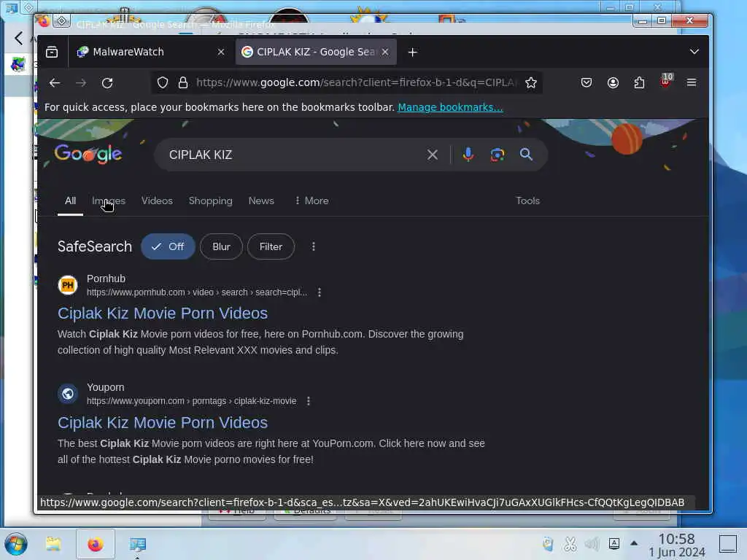The height and width of the screenshot is (560, 747).
Task: Select the All results tab
Action: pyautogui.click(x=70, y=201)
